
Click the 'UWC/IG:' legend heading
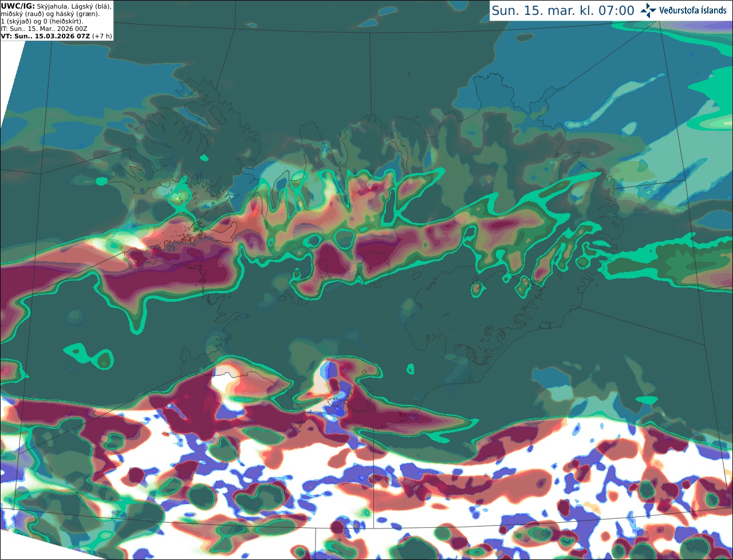[17, 6]
